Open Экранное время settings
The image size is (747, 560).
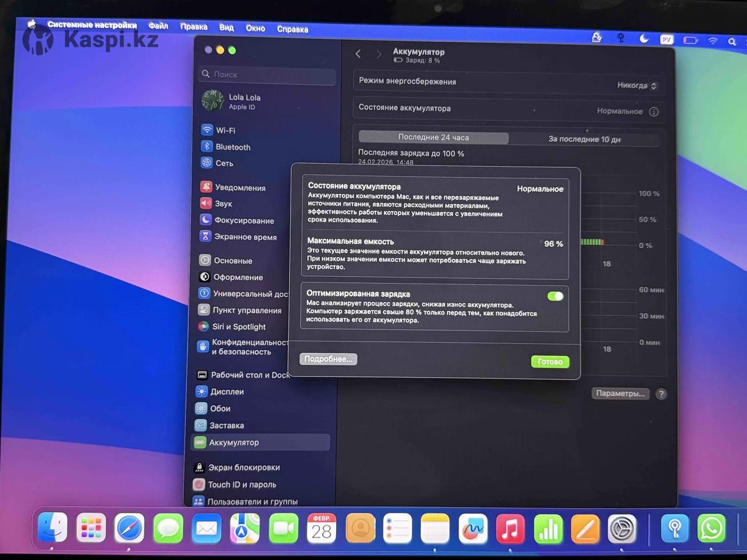click(245, 237)
